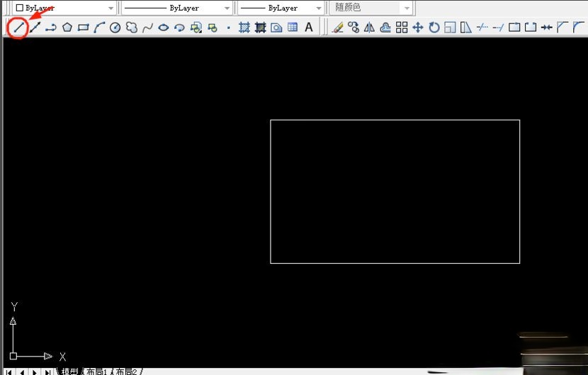
Task: Select the Array tool
Action: [402, 28]
